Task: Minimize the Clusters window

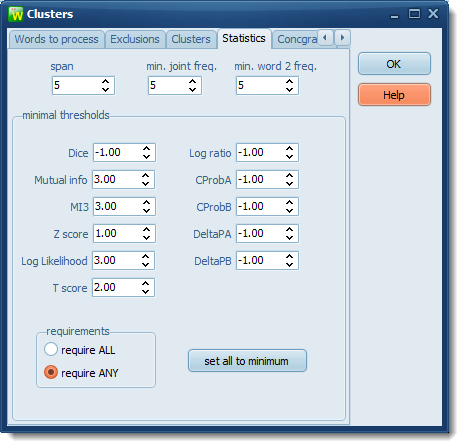Action: (395, 15)
